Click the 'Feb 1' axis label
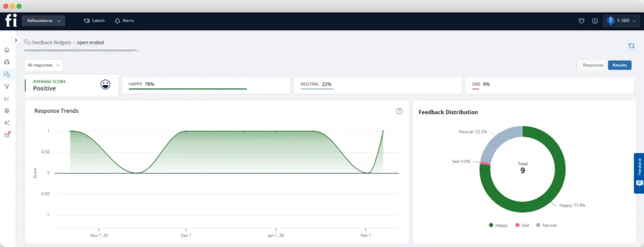The width and height of the screenshot is (644, 247). (x=365, y=236)
